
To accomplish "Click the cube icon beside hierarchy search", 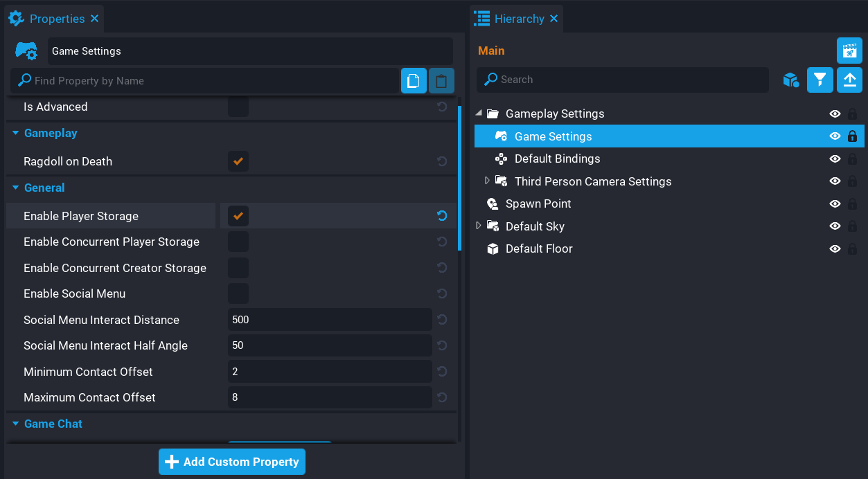I will coord(790,80).
